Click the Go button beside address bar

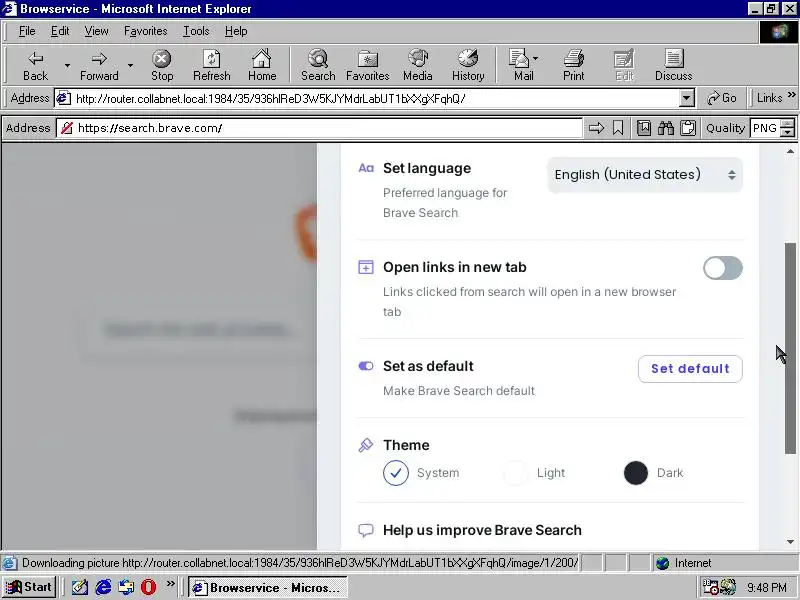pyautogui.click(x=721, y=98)
